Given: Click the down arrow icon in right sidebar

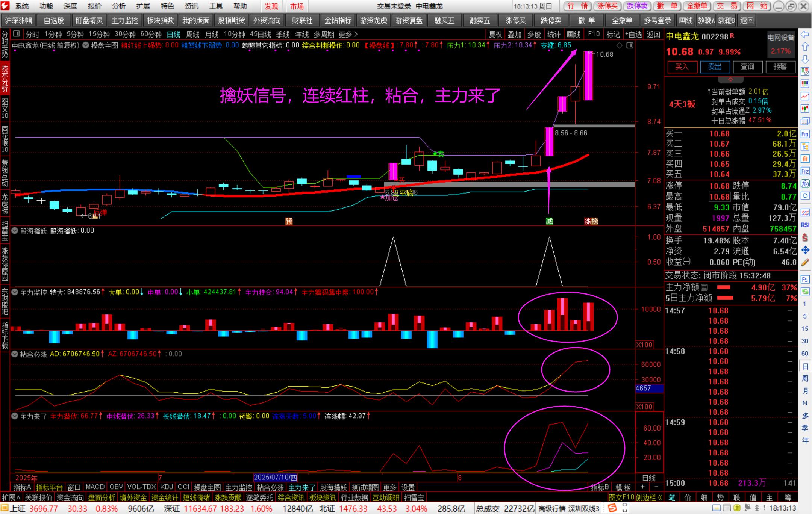Looking at the screenshot, I should [x=805, y=59].
